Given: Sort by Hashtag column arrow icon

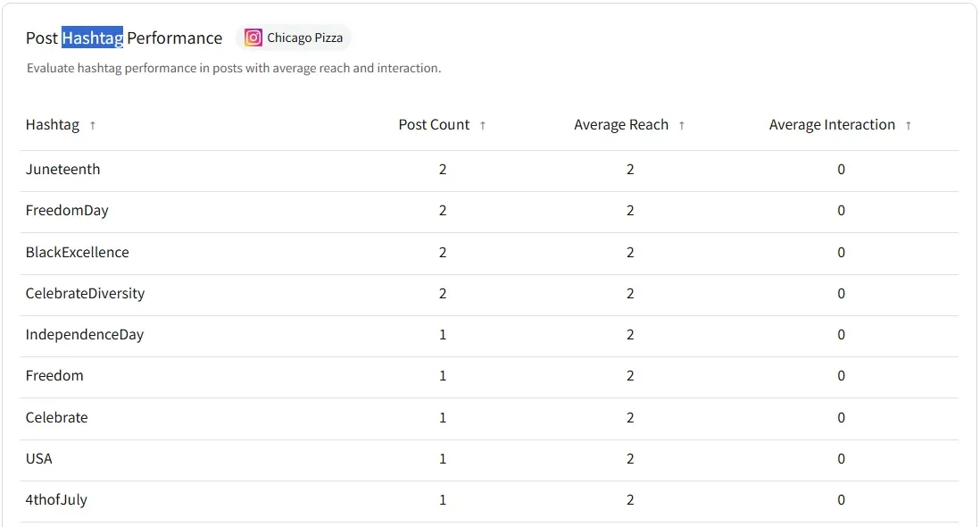Looking at the screenshot, I should [x=93, y=126].
